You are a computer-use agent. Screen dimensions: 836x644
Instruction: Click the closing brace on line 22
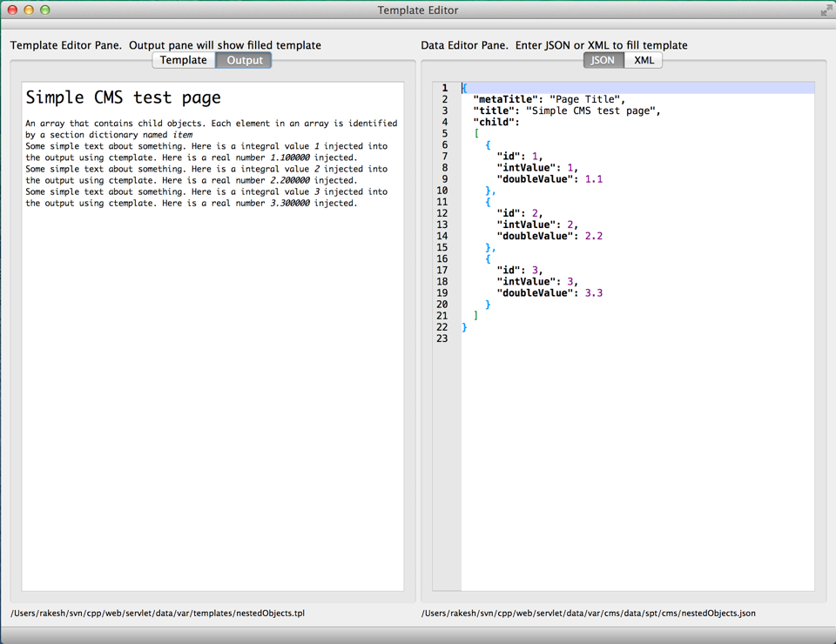pyautogui.click(x=464, y=327)
